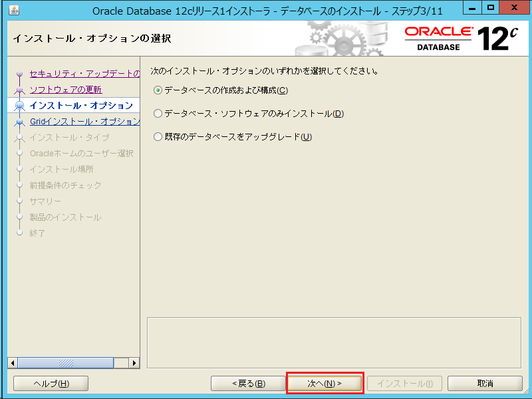Open Gridインストール・オプション step link
The image size is (532, 399).
85,122
